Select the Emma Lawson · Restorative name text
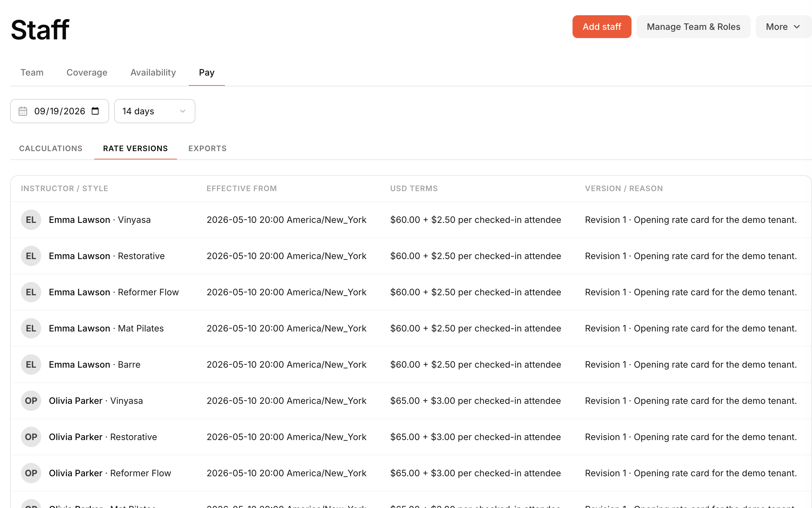The image size is (812, 508). tap(107, 256)
